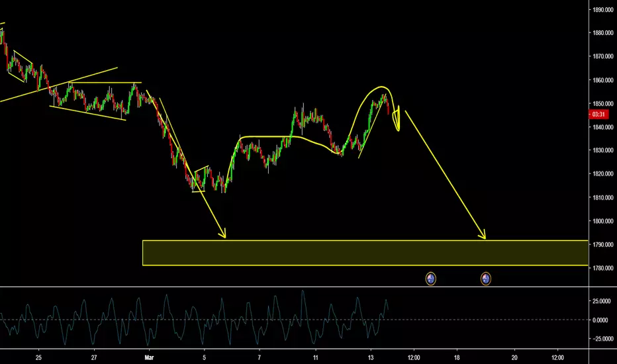
Task: Click the 1780.000 price axis label
Action: 603,268
